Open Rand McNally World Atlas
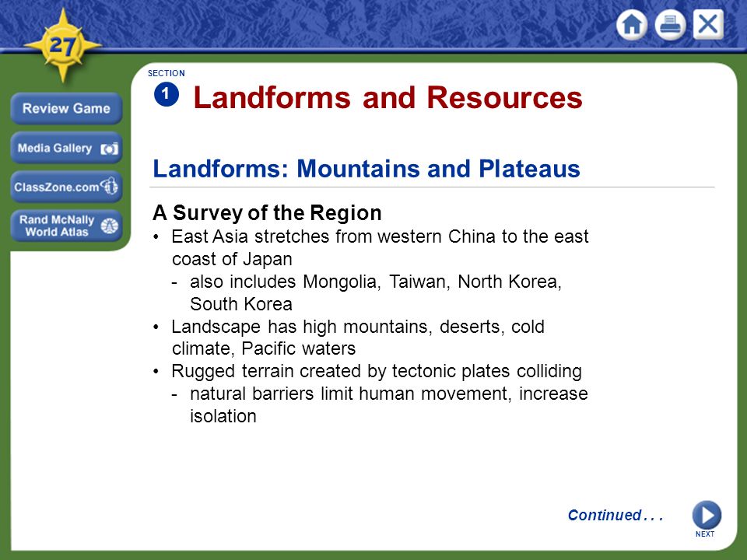The width and height of the screenshot is (747, 560). (x=66, y=226)
